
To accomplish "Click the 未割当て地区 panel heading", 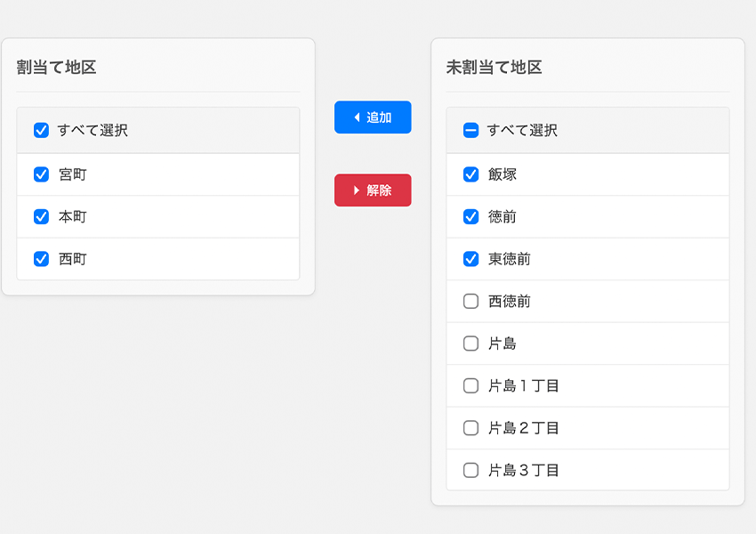I will point(494,68).
